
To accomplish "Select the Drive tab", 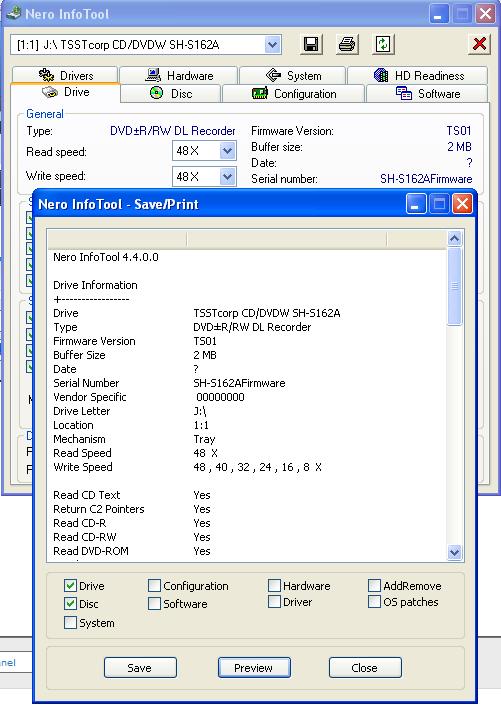I will click(65, 92).
